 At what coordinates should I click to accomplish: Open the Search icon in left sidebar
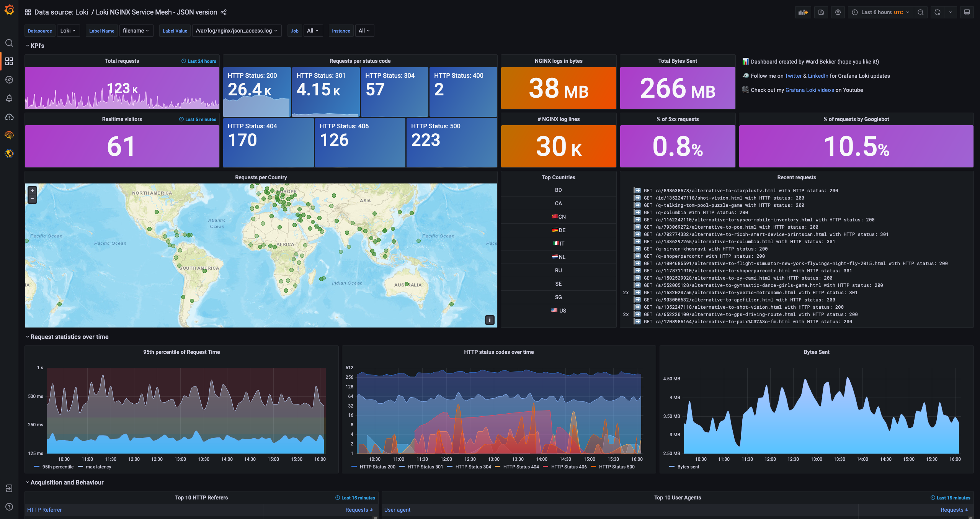tap(9, 43)
